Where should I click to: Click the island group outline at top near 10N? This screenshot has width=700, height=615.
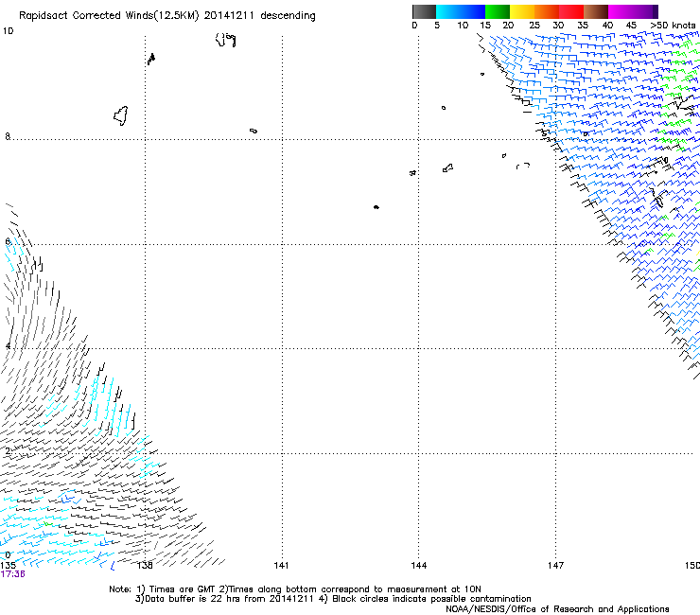225,40
